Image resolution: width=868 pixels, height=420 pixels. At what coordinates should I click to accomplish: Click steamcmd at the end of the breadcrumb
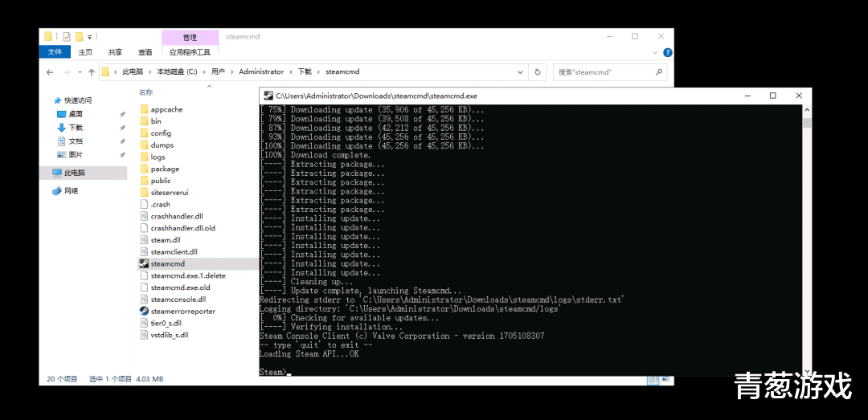coord(342,72)
